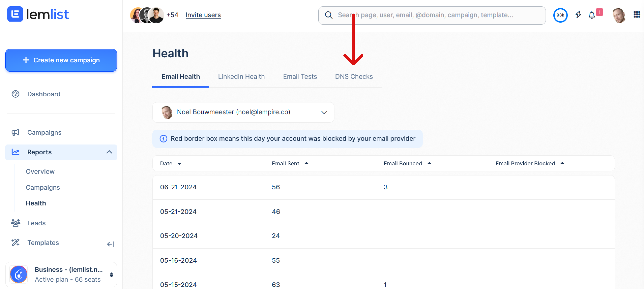Click the 05-20-2024 row date
The height and width of the screenshot is (289, 644).
179,236
